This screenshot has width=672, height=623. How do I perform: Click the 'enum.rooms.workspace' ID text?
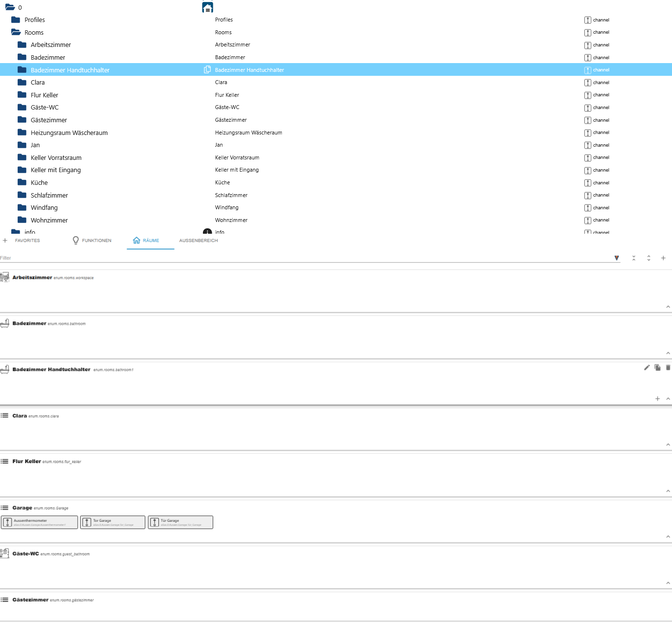[73, 278]
